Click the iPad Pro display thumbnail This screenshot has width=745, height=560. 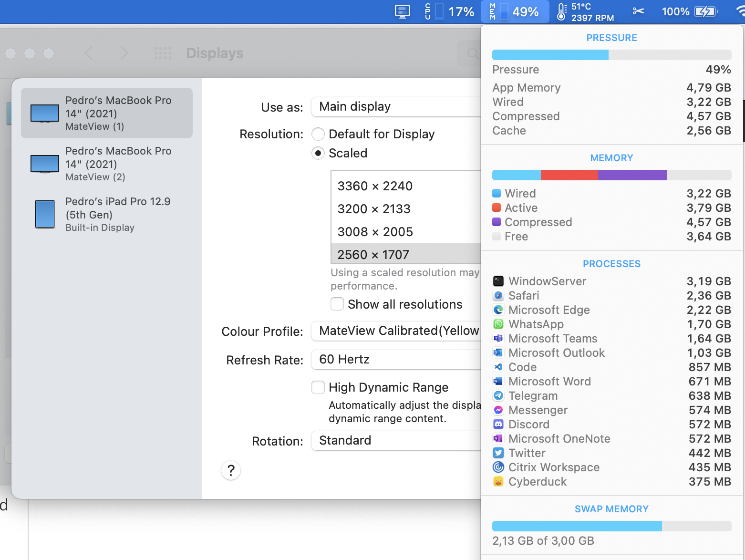(45, 214)
